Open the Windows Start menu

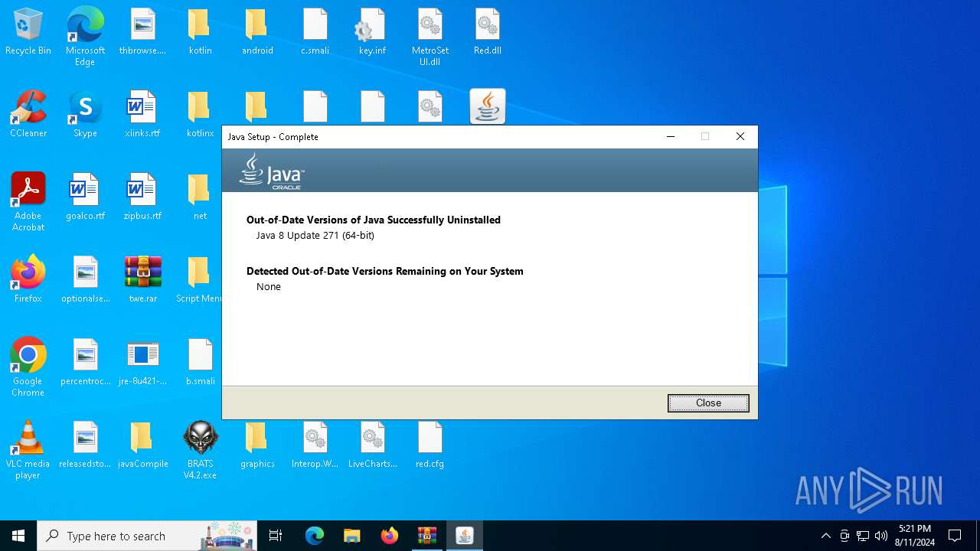click(x=18, y=536)
